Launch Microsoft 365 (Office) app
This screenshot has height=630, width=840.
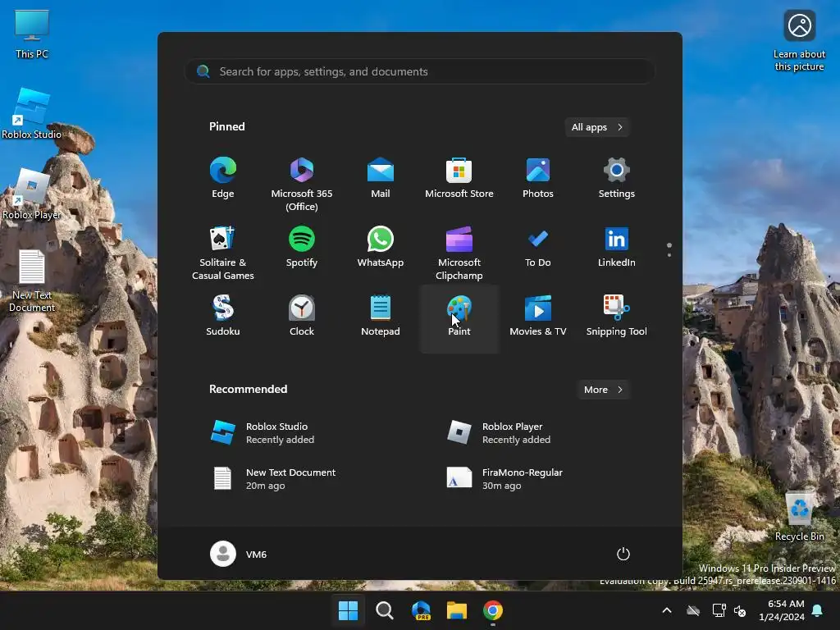pyautogui.click(x=302, y=185)
